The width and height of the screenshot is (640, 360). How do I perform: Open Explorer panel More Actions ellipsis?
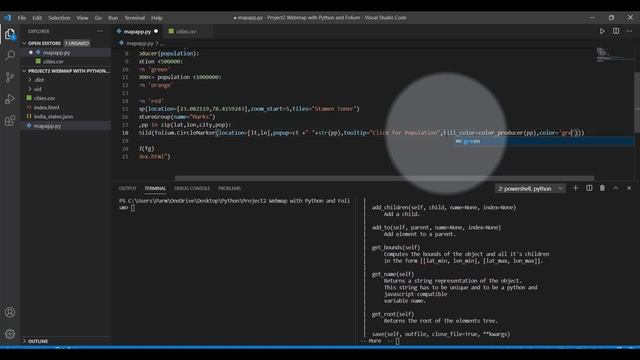coord(100,31)
